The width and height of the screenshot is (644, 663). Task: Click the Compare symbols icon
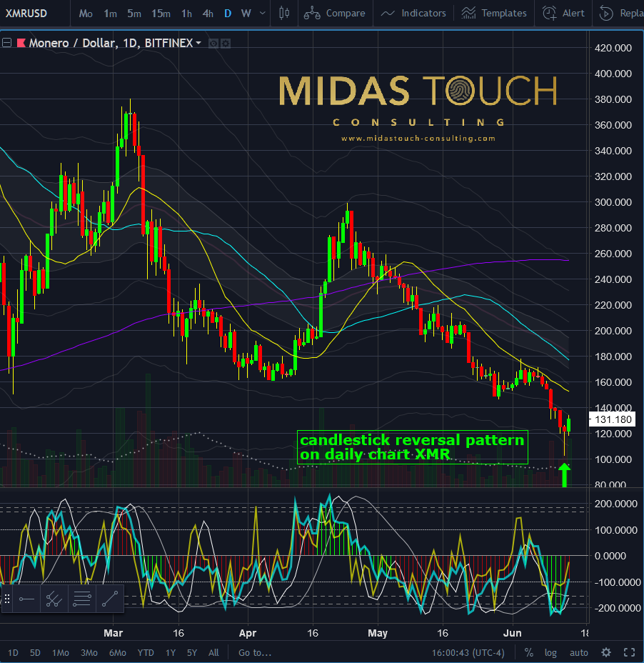[x=312, y=14]
